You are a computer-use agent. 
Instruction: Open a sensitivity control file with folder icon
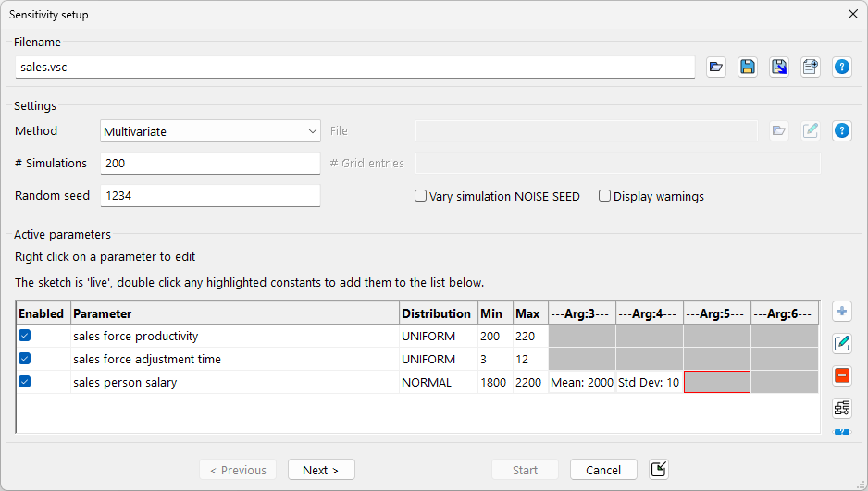[715, 67]
